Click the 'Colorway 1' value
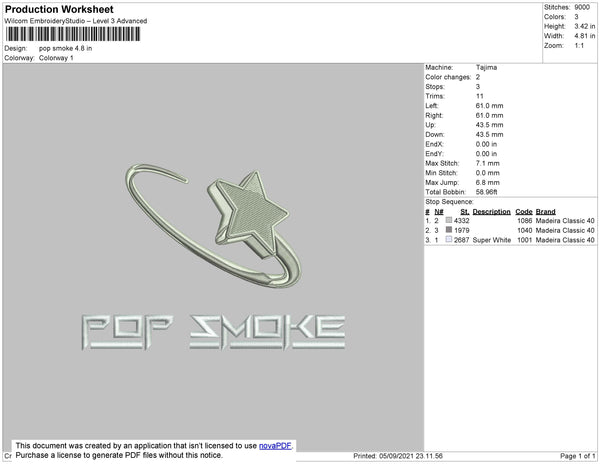 coord(56,58)
